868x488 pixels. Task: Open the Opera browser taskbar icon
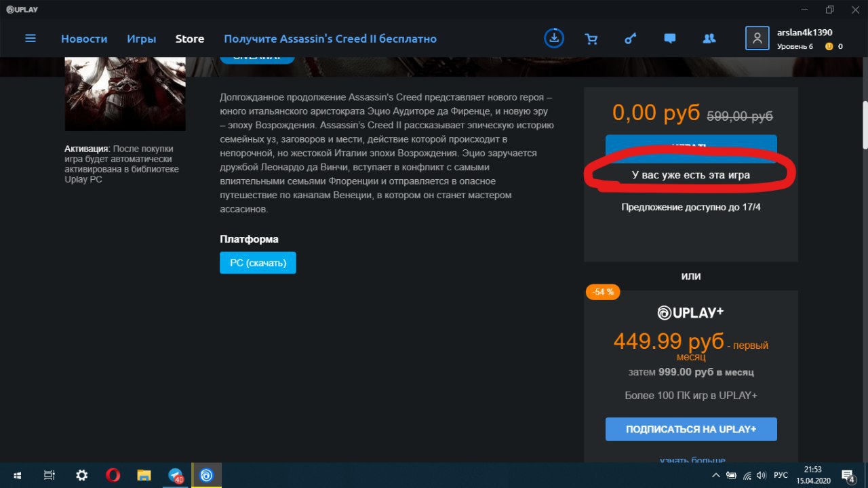pyautogui.click(x=113, y=476)
